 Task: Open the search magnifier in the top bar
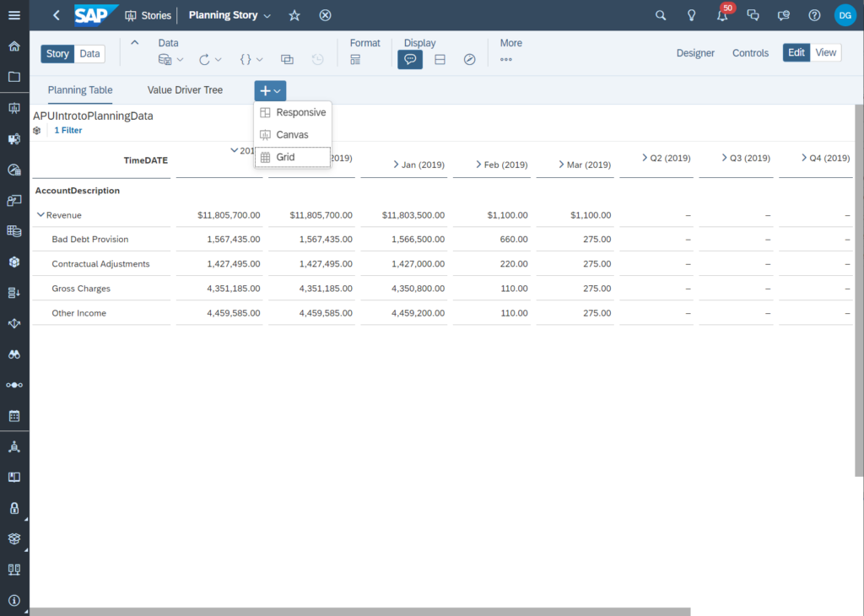[660, 15]
